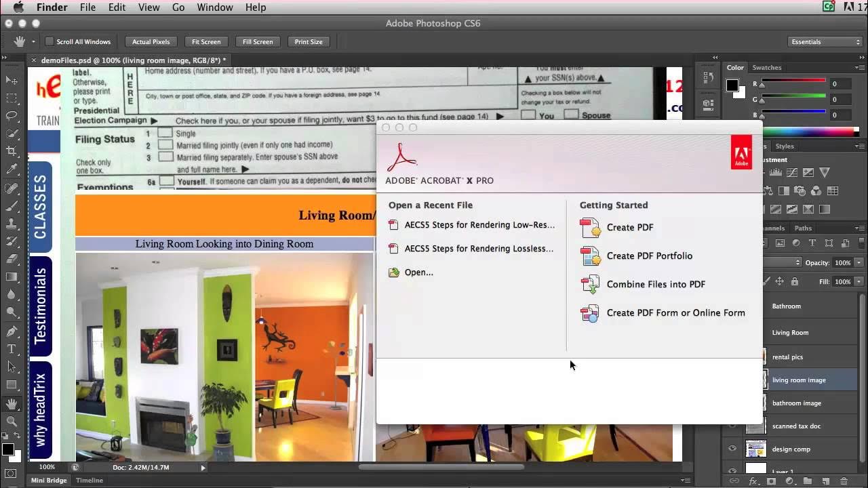The width and height of the screenshot is (868, 488).
Task: Add a Color Lookup adjustment
Action: pyautogui.click(x=833, y=190)
